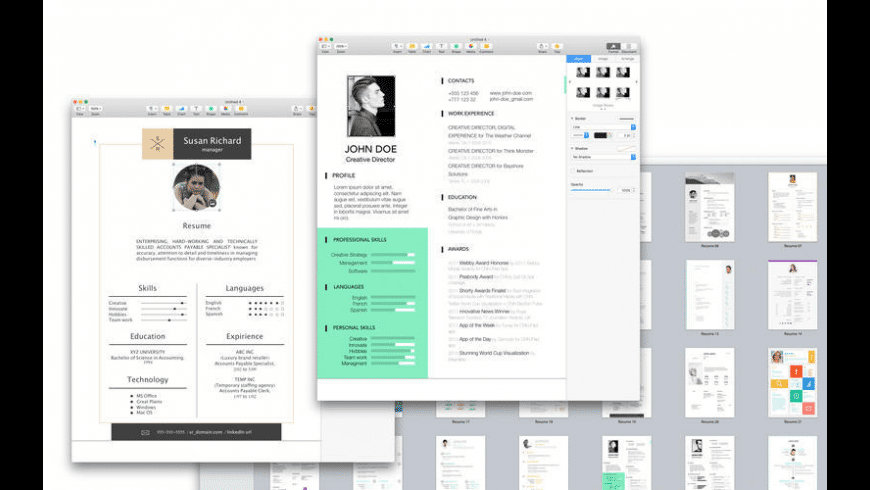Screen dimensions: 870x490
Task: Open border color wheel picker
Action: point(609,135)
